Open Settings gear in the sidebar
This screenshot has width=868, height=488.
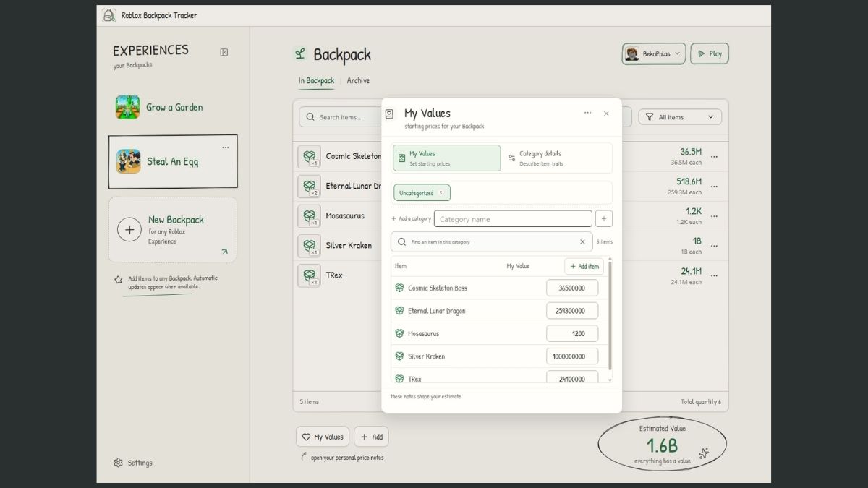119,463
